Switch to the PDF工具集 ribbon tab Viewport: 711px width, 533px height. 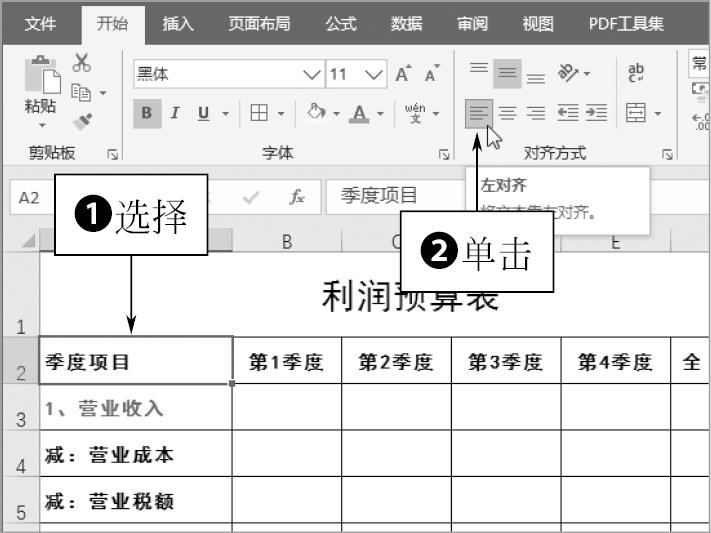click(626, 24)
